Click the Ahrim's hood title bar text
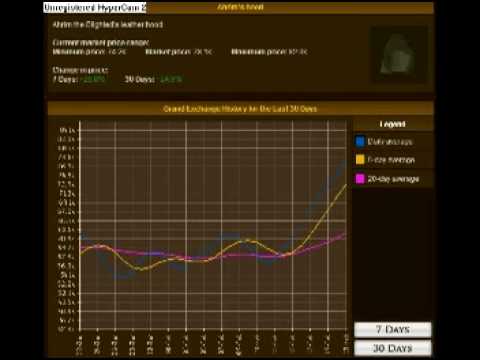 240,7
